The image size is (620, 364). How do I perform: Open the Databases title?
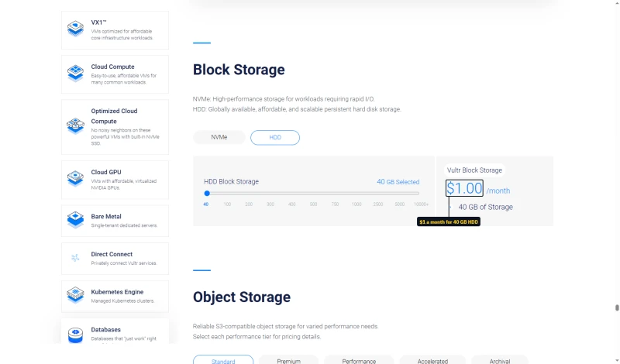(x=105, y=330)
